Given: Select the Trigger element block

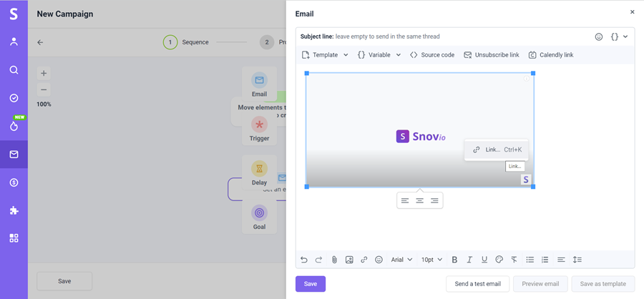Looking at the screenshot, I should (259, 129).
